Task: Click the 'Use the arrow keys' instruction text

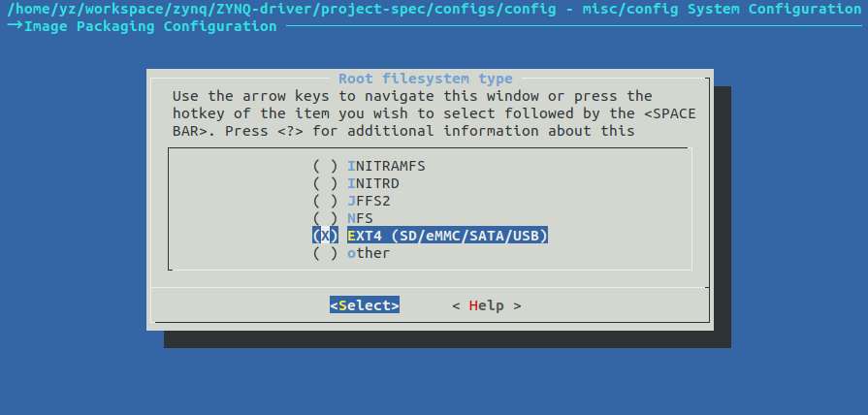Action: [x=434, y=113]
